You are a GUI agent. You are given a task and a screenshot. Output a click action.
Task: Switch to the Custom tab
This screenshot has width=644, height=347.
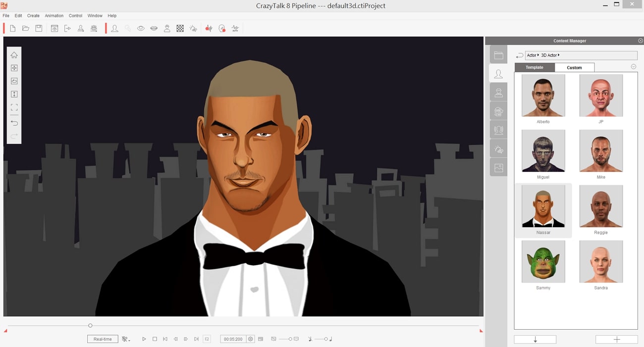574,67
